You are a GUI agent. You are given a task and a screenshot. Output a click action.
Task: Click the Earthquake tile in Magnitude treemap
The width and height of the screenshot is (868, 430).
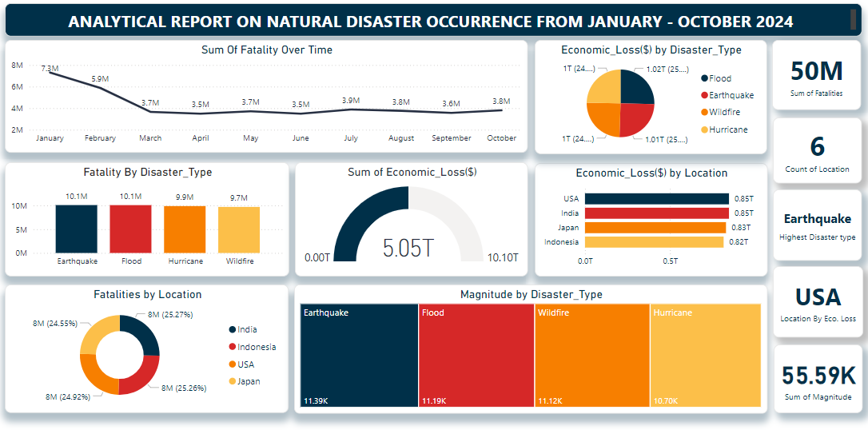pyautogui.click(x=359, y=356)
